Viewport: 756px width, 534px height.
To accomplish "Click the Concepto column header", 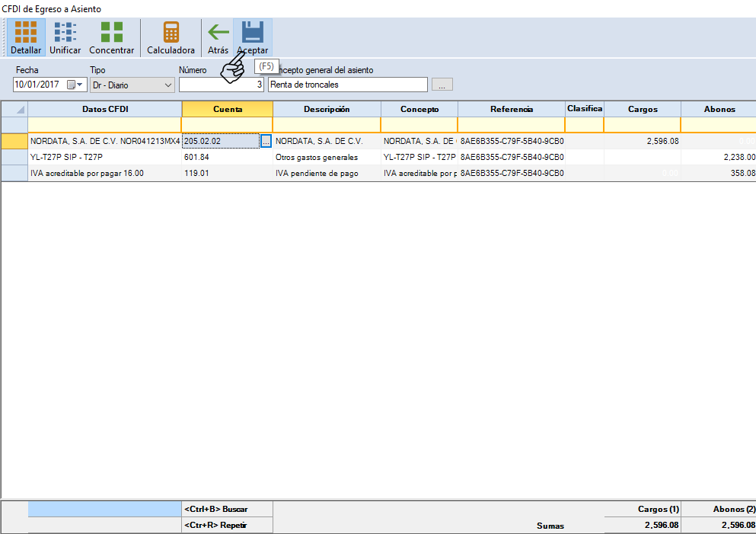I will [419, 109].
